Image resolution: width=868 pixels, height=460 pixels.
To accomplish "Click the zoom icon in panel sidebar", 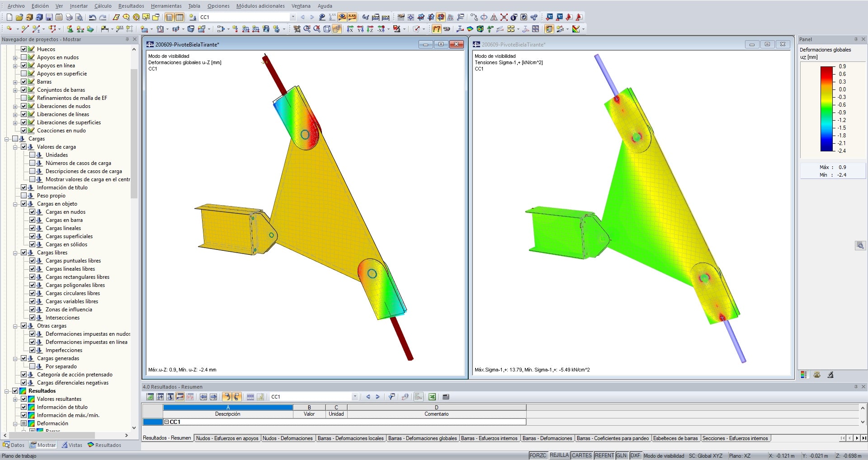I will 860,245.
